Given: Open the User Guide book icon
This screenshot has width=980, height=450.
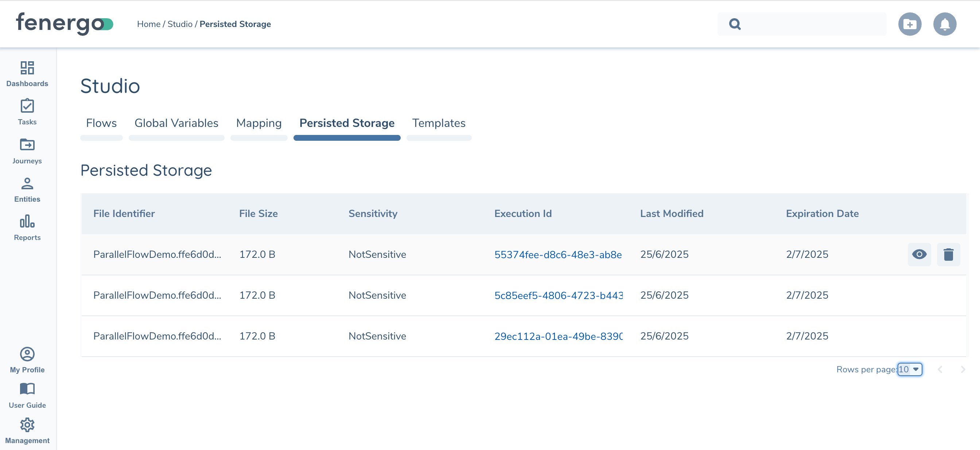Looking at the screenshot, I should [27, 395].
